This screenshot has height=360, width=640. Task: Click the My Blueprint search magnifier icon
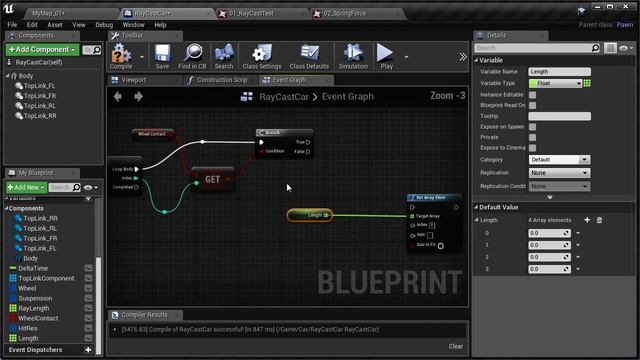pyautogui.click(x=76, y=187)
